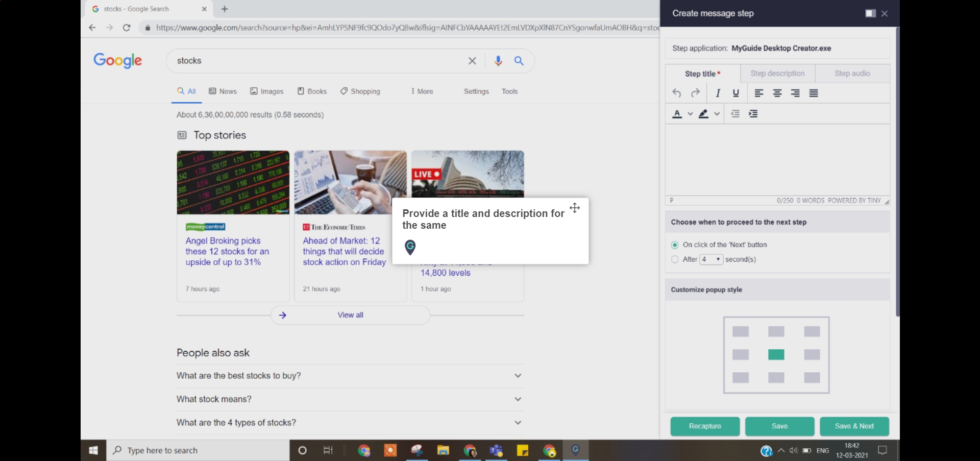This screenshot has height=461, width=980.
Task: Select top-left popup position in grid
Action: (740, 332)
